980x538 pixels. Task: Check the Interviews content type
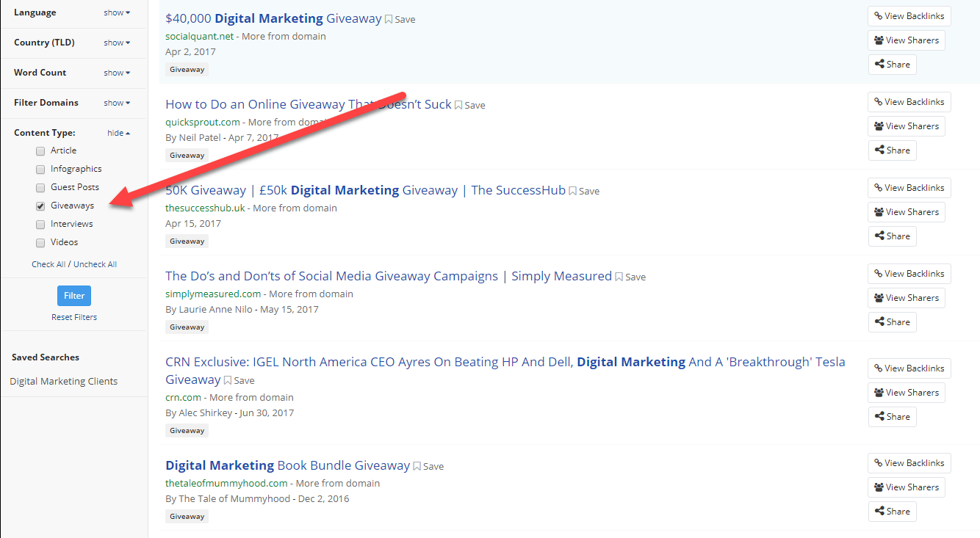(40, 225)
